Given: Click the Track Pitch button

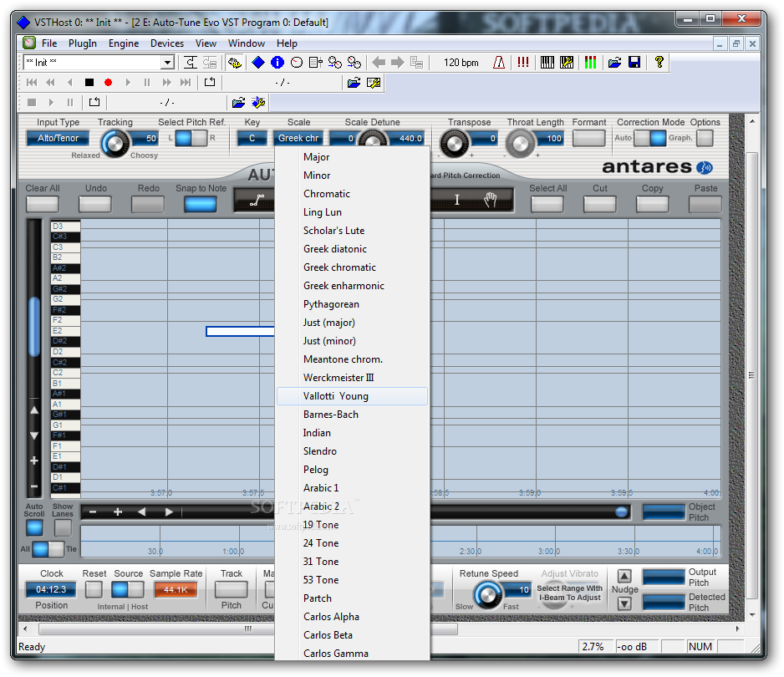Looking at the screenshot, I should click(231, 590).
